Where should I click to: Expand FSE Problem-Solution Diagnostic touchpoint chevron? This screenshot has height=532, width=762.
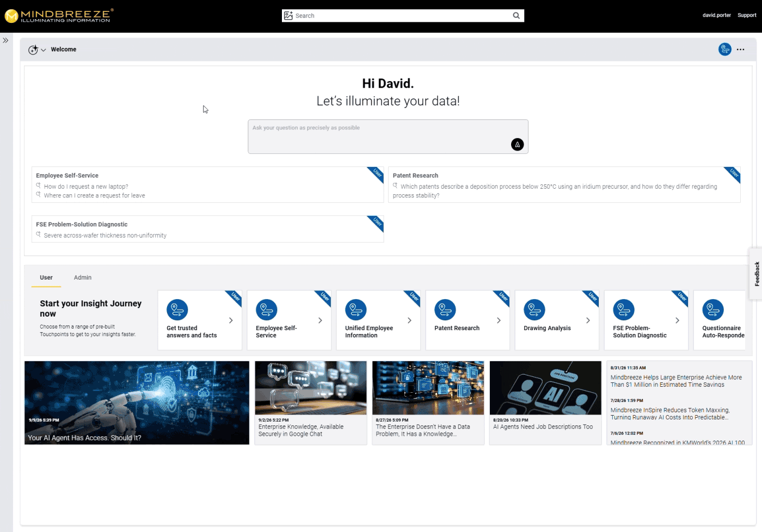677,320
